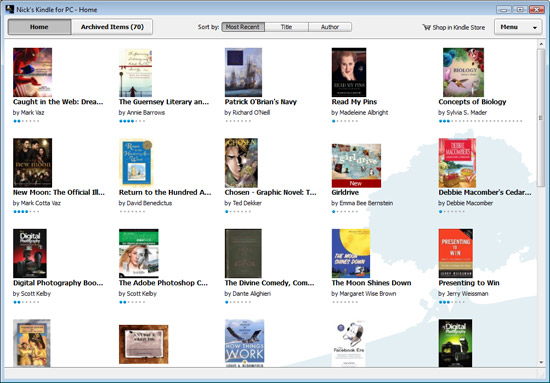Switch to the Home tab
This screenshot has height=383, width=550.
tap(39, 27)
